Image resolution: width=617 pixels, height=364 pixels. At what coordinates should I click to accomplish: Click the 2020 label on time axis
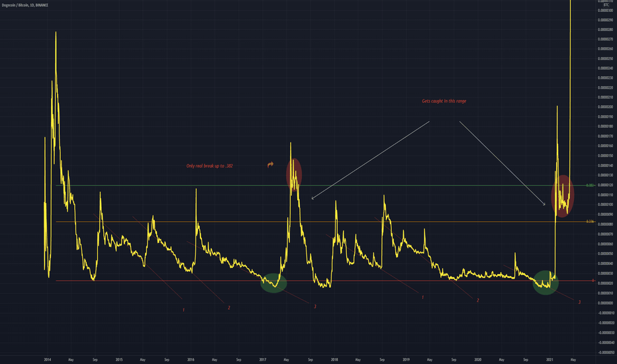[478, 359]
